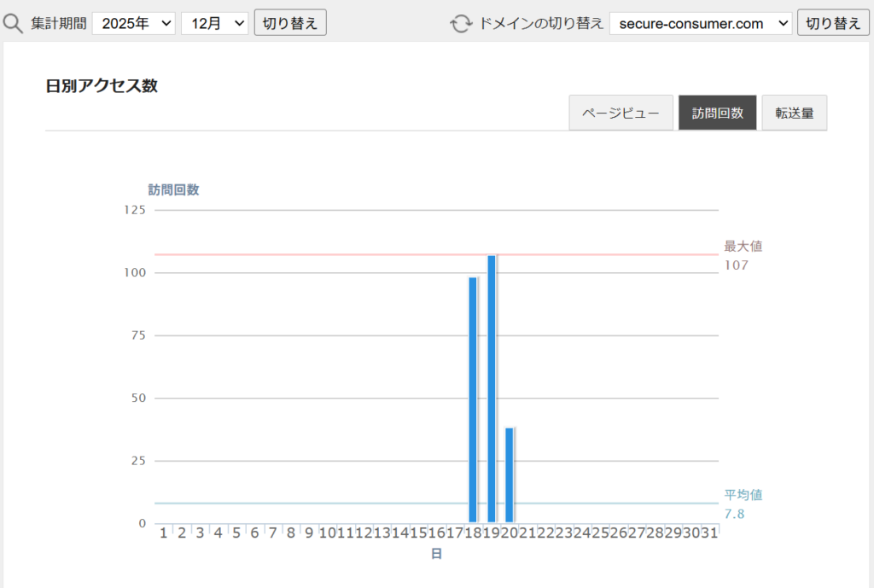Click the 平均値 label on the chart

(x=743, y=494)
